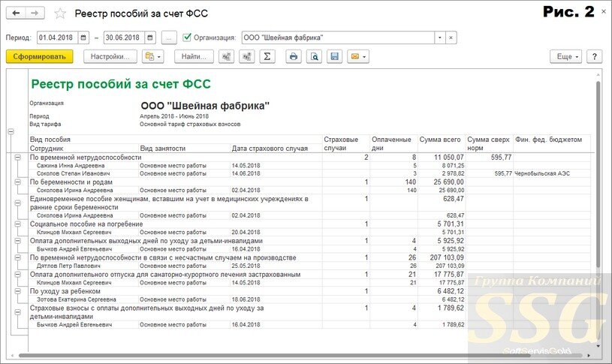
Task: Collapse the Социальное пособие на погребение group
Action: pos(17,224)
